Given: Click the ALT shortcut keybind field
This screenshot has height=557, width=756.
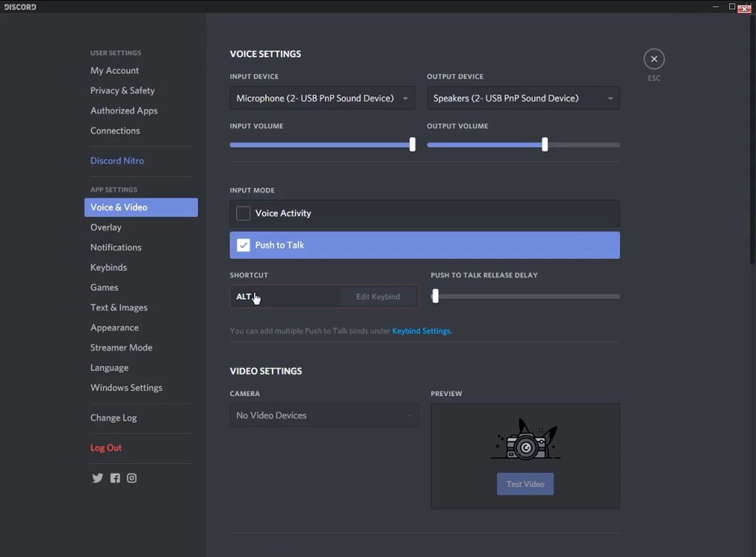Looking at the screenshot, I should pyautogui.click(x=324, y=297).
